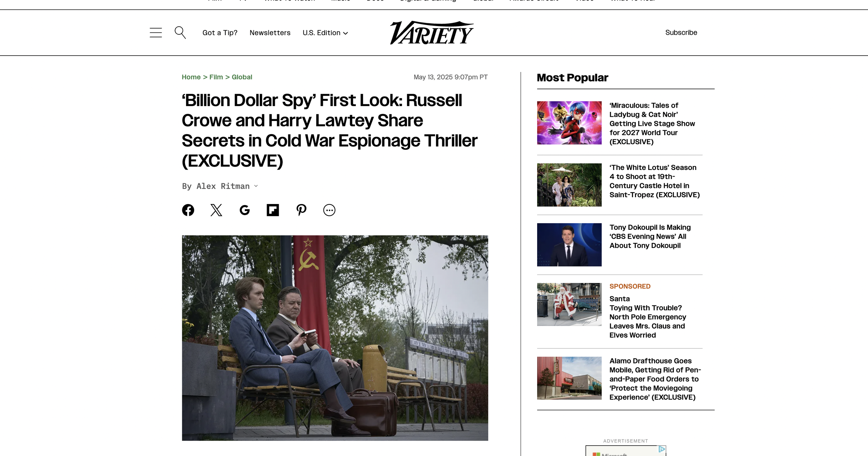This screenshot has height=456, width=868.
Task: Share via Flipboard icon
Action: tap(273, 210)
